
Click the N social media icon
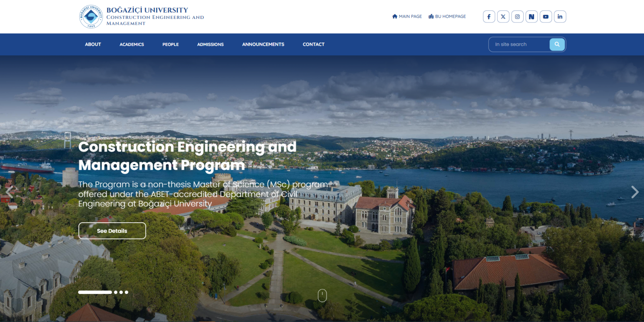click(x=531, y=16)
